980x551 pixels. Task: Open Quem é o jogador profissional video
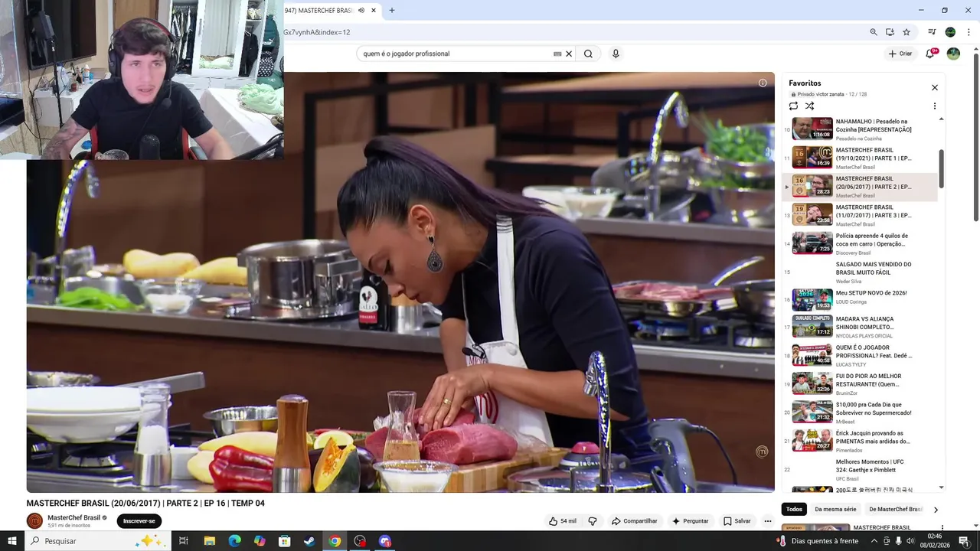pos(860,355)
